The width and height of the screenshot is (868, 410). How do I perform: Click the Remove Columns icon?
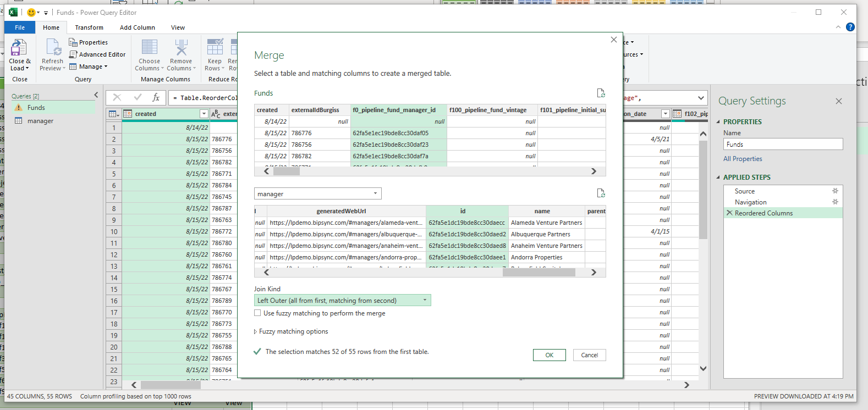point(181,48)
